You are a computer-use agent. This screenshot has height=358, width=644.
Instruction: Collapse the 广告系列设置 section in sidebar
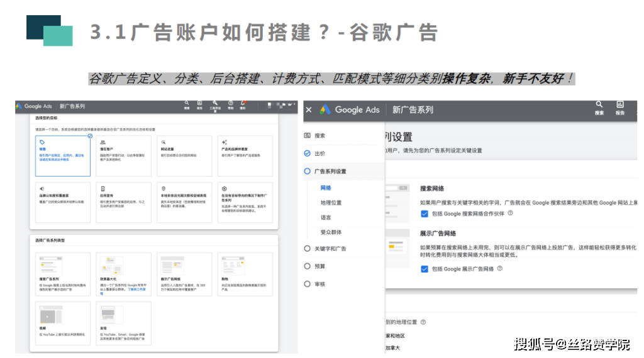pos(330,171)
